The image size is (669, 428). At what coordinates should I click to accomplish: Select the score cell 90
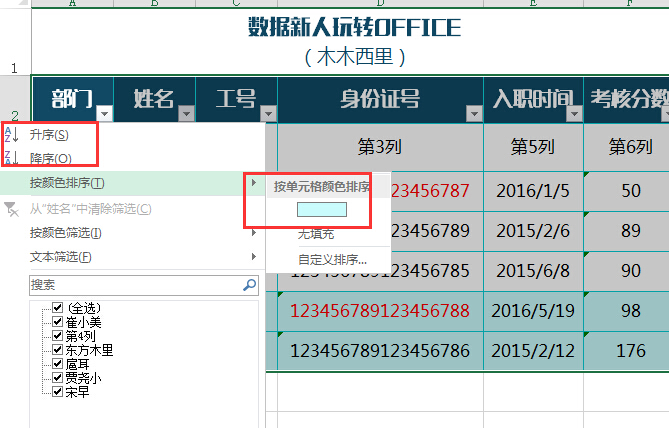pyautogui.click(x=626, y=271)
